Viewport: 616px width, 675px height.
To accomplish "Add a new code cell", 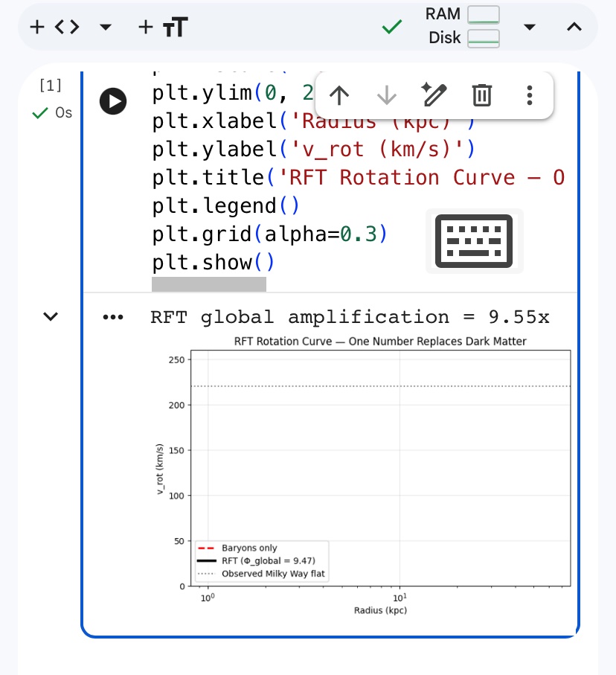I will [x=54, y=27].
